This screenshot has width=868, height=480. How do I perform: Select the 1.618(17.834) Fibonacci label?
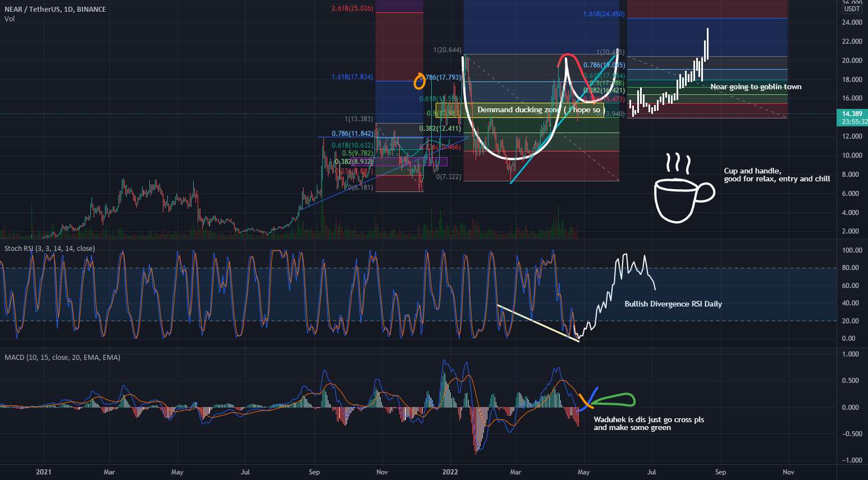(352, 77)
